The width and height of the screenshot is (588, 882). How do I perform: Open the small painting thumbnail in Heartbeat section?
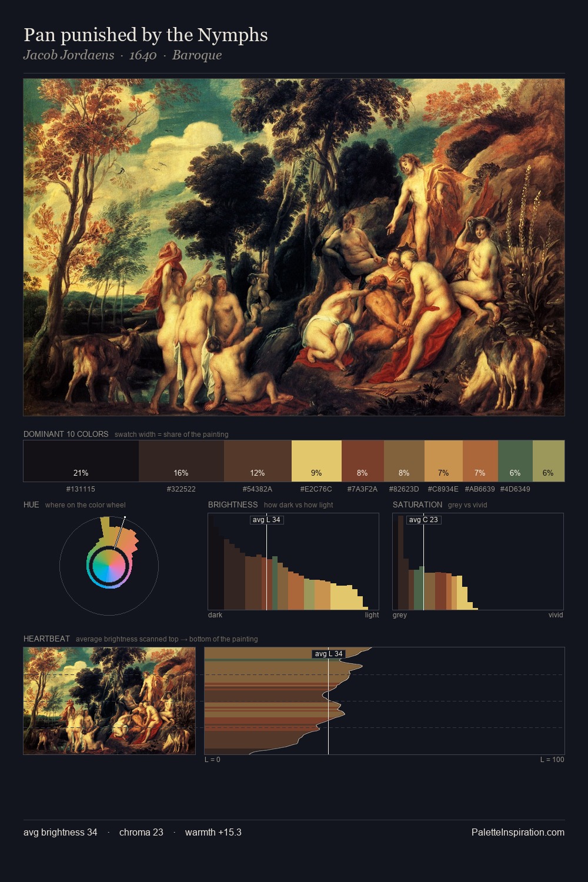[x=109, y=701]
